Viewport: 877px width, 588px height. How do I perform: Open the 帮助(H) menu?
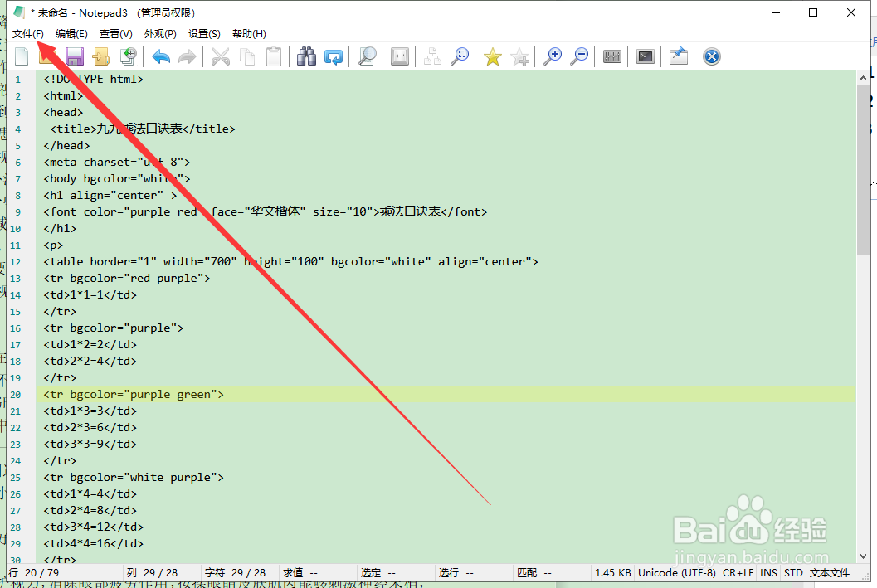click(x=249, y=33)
